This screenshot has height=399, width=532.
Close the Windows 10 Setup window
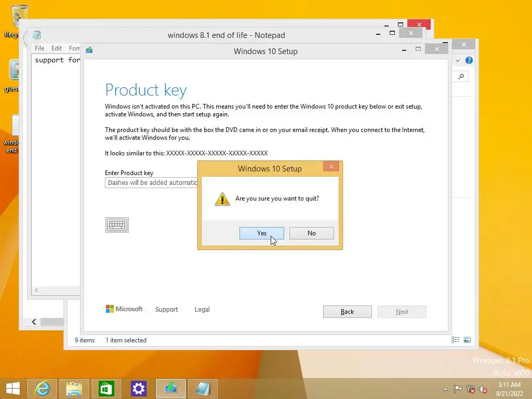coord(436,49)
